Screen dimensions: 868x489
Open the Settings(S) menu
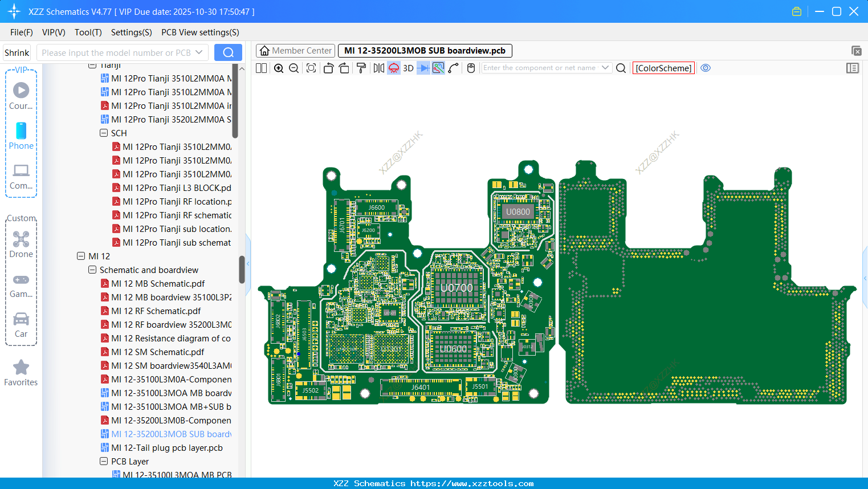tap(131, 32)
